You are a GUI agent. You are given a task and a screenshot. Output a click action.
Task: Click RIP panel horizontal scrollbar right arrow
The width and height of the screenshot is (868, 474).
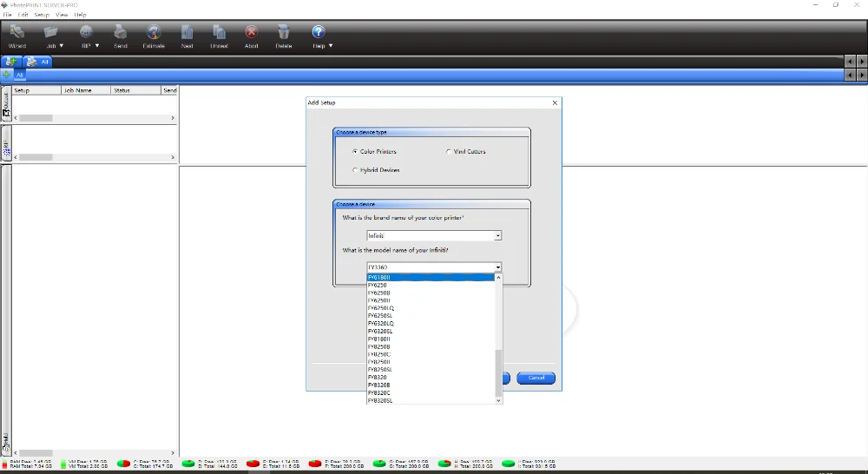point(173,157)
